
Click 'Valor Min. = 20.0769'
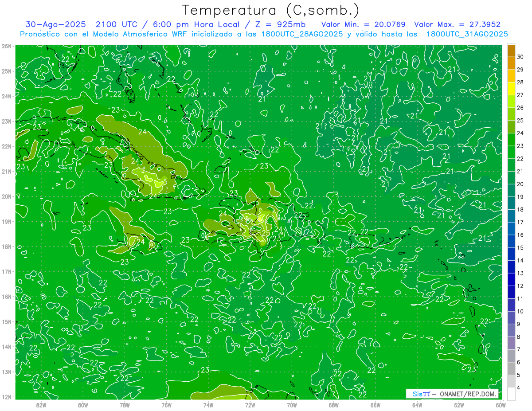(x=364, y=24)
